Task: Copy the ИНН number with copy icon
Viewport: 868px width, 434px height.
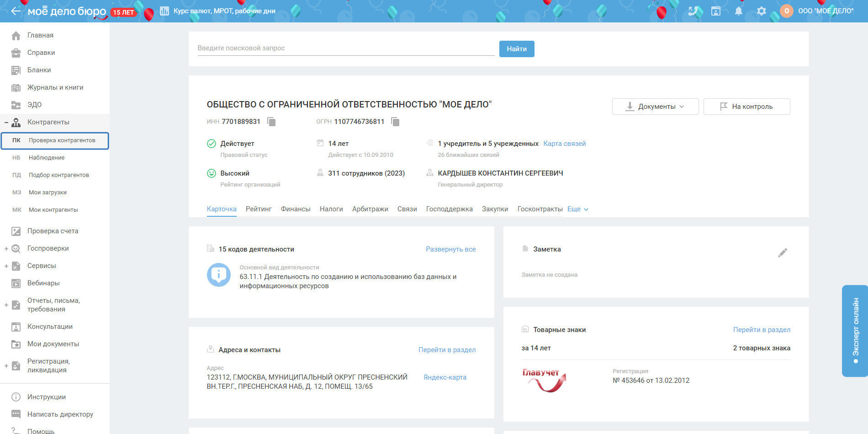Action: (x=271, y=122)
